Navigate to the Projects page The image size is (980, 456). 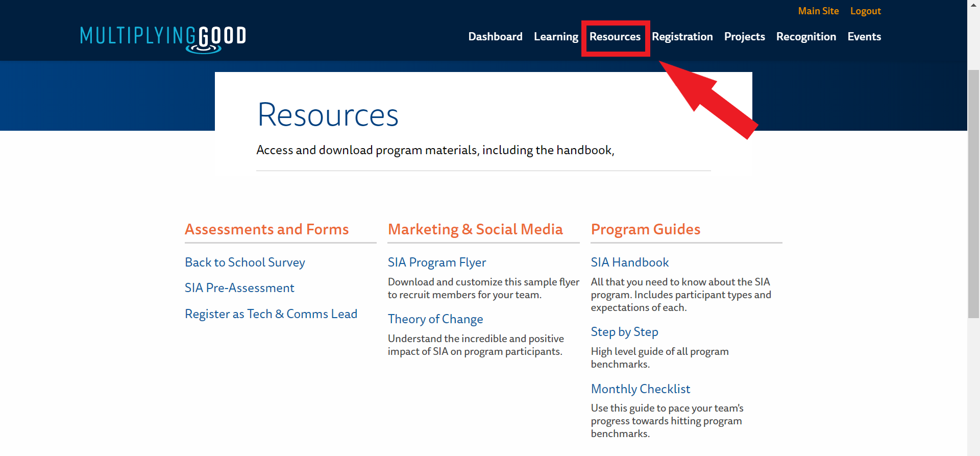coord(744,37)
